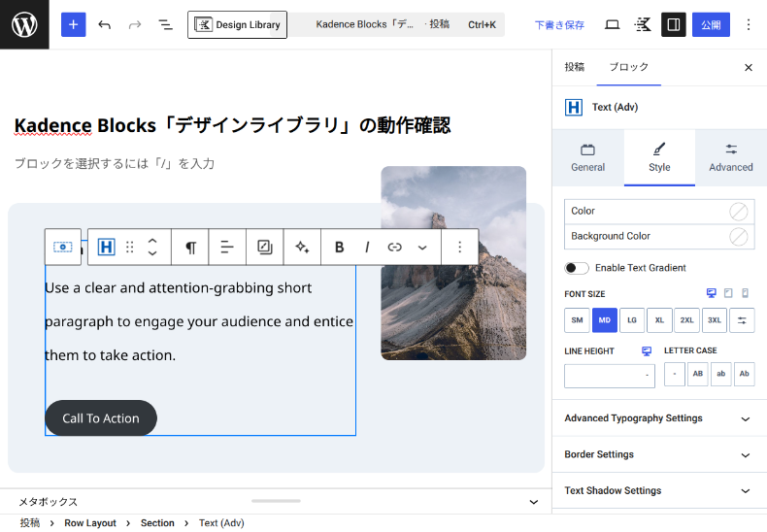
Task: Open the General settings tab
Action: click(588, 157)
